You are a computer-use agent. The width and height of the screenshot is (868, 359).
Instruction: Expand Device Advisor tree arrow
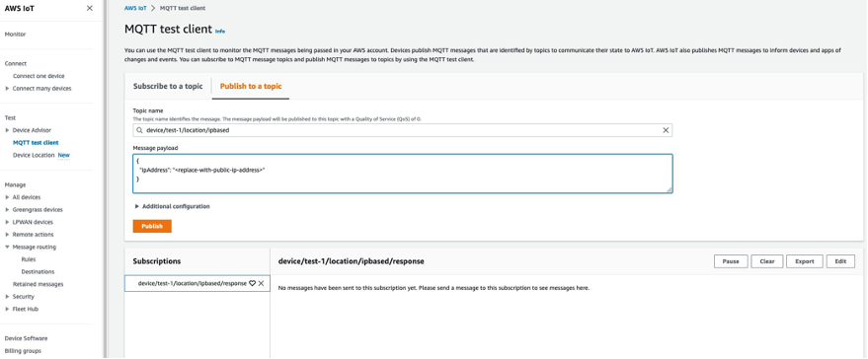[x=7, y=130]
